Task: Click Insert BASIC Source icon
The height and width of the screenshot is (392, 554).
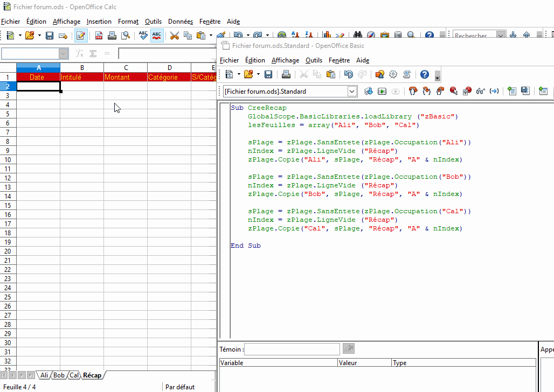Action: pos(511,92)
